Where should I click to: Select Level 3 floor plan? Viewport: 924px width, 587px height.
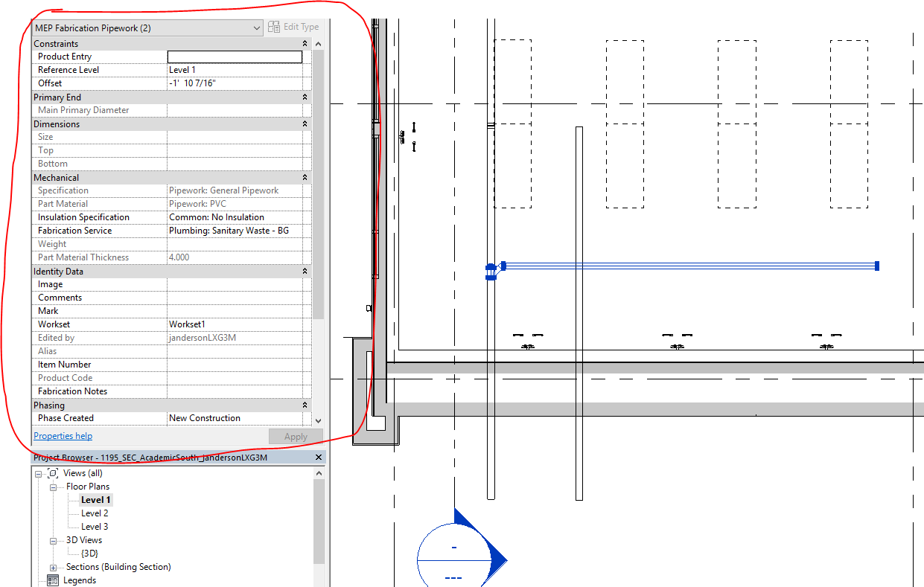[94, 526]
